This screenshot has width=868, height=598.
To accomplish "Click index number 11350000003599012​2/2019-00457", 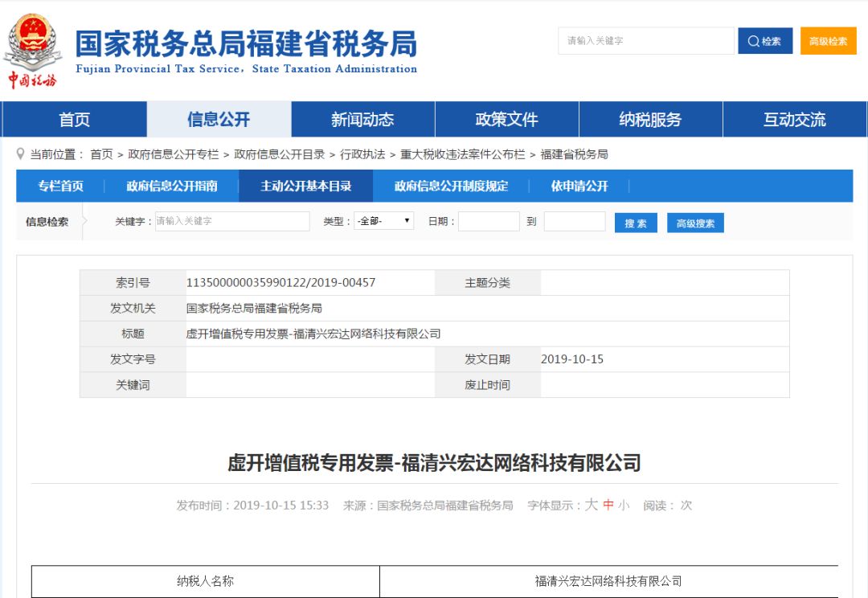I will [x=280, y=282].
